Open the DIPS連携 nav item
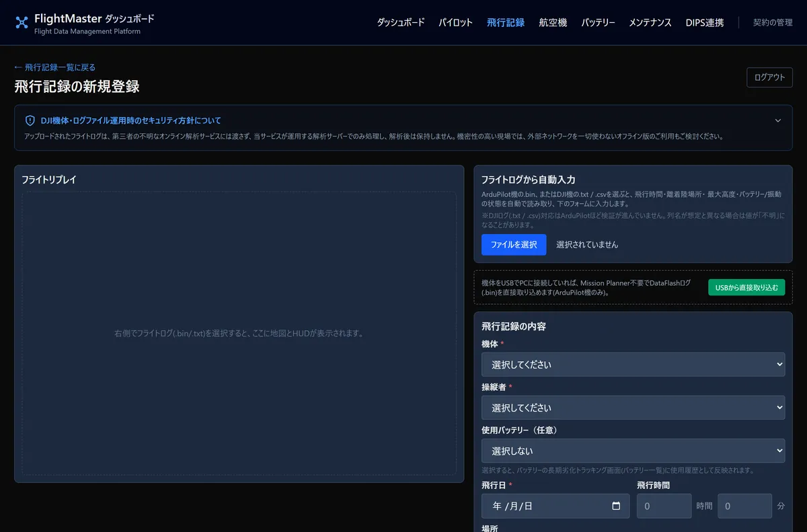Screen dimensions: 807x532 pos(705,22)
